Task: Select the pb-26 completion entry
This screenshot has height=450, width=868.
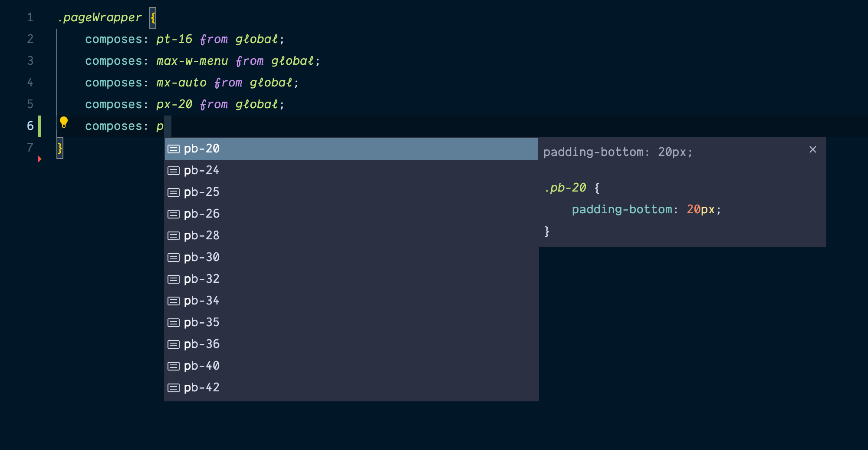Action: [201, 214]
